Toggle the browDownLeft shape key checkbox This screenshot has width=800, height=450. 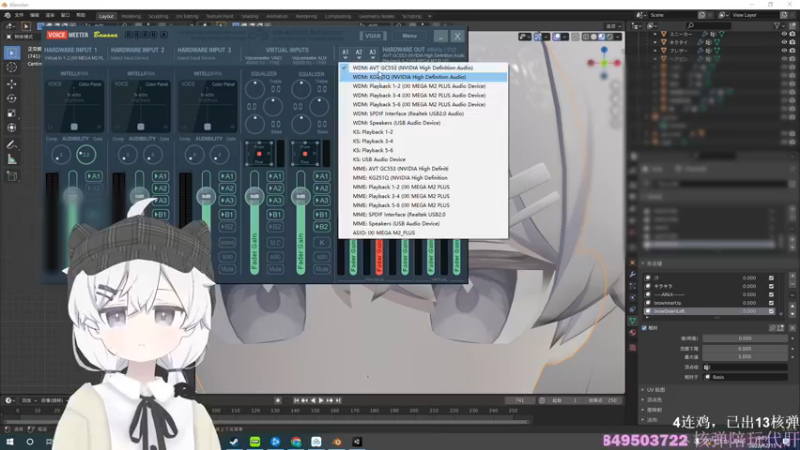(771, 311)
